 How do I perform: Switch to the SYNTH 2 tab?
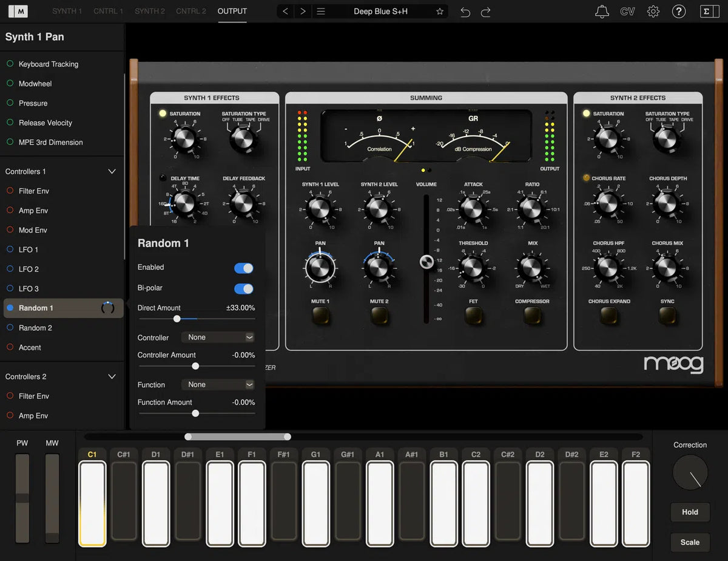[x=149, y=11]
